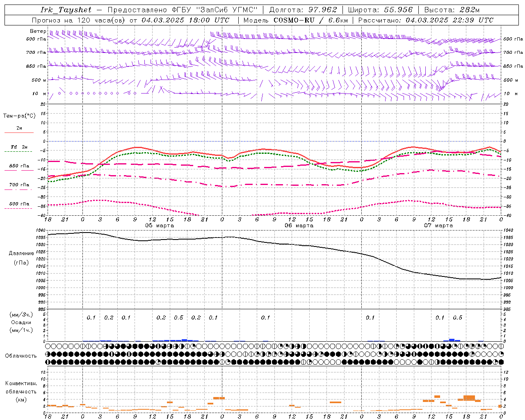Click the station title Irk_Tayshet
525x420 pixels.
pos(66,10)
